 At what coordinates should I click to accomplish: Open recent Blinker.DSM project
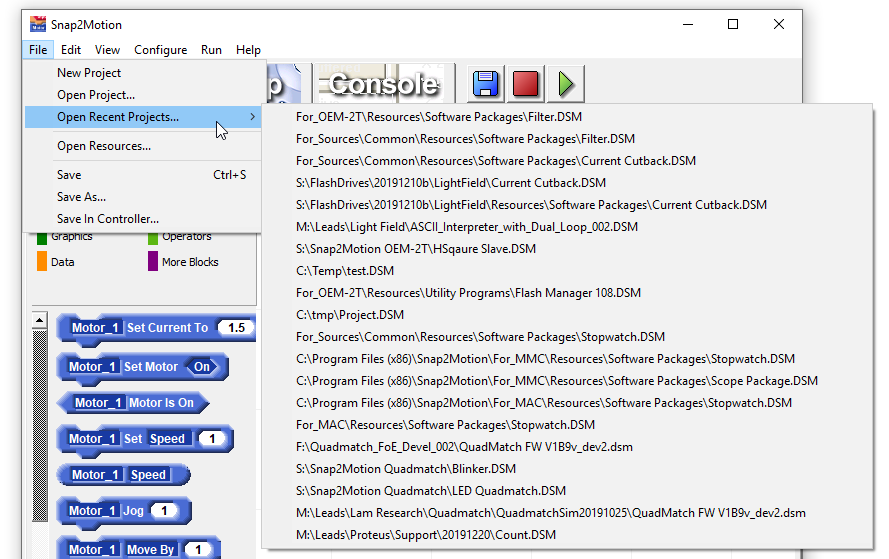[567, 469]
